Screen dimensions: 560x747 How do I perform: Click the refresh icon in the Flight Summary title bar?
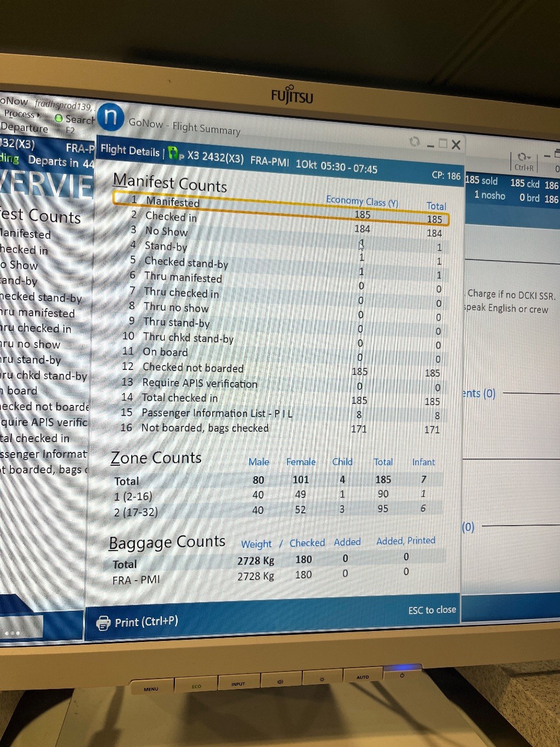point(415,142)
